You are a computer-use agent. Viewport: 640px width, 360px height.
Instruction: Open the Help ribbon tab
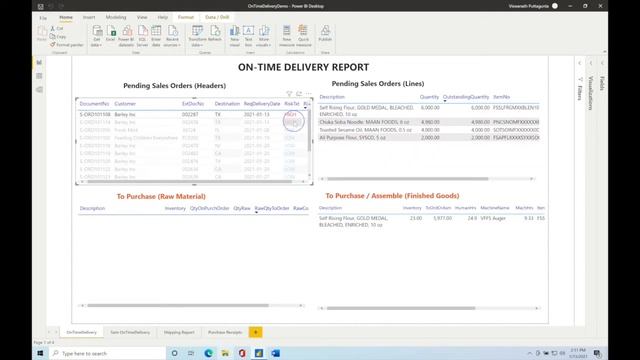(162, 18)
